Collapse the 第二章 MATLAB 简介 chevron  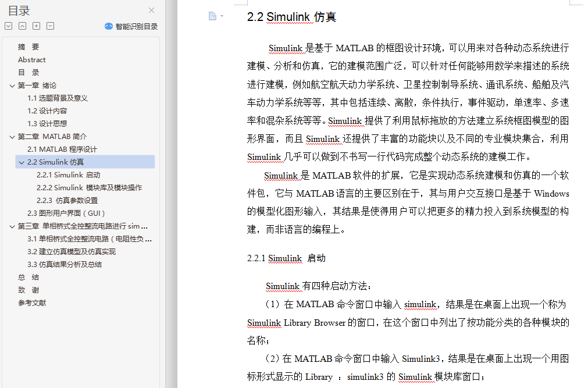point(12,137)
